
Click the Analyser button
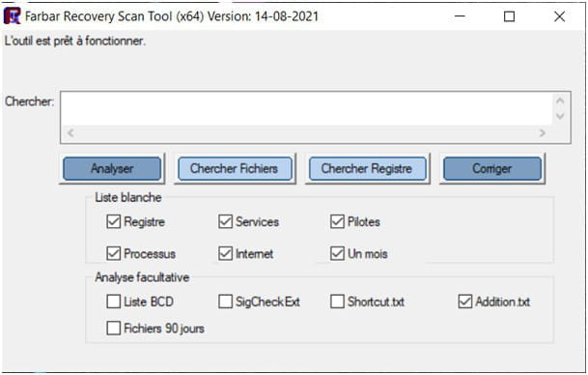[112, 168]
